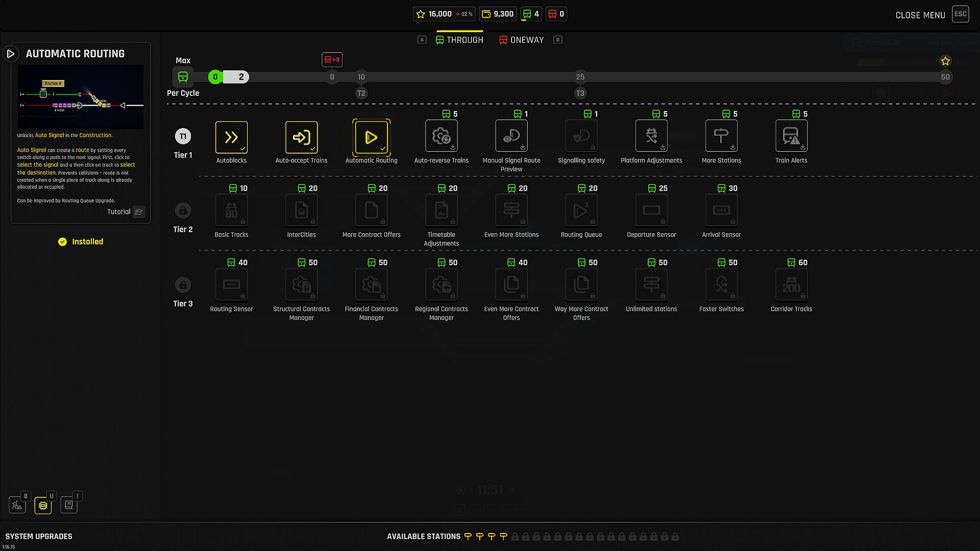Click the T2 tier marker on the progress bar

361,93
